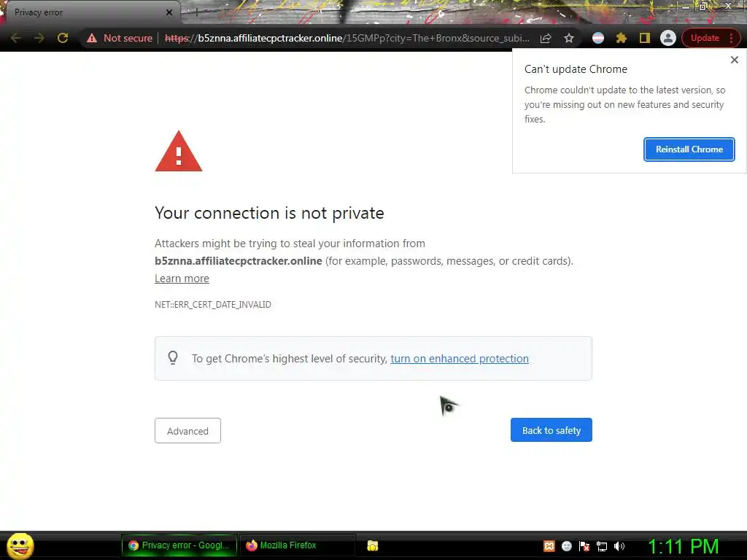Click the URL in the address bar
This screenshot has width=747, height=560.
pos(347,38)
